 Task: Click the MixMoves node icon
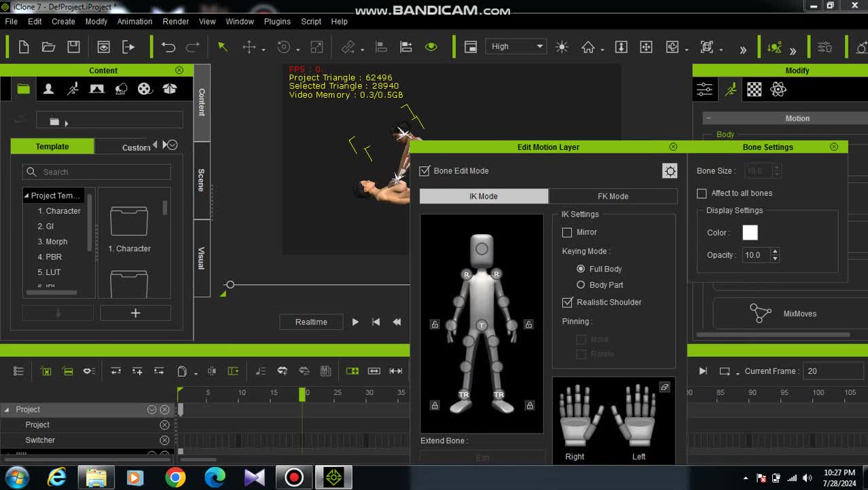click(x=760, y=314)
